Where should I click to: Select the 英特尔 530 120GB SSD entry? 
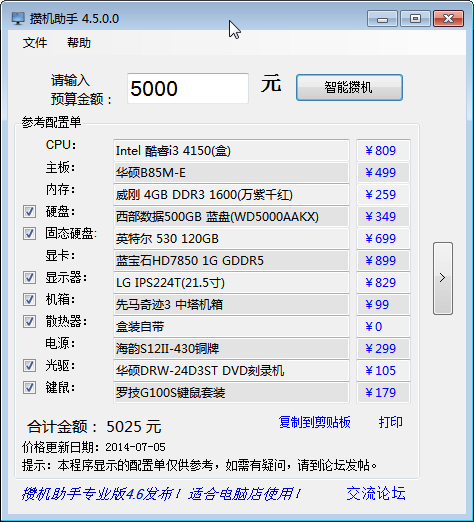[231, 239]
